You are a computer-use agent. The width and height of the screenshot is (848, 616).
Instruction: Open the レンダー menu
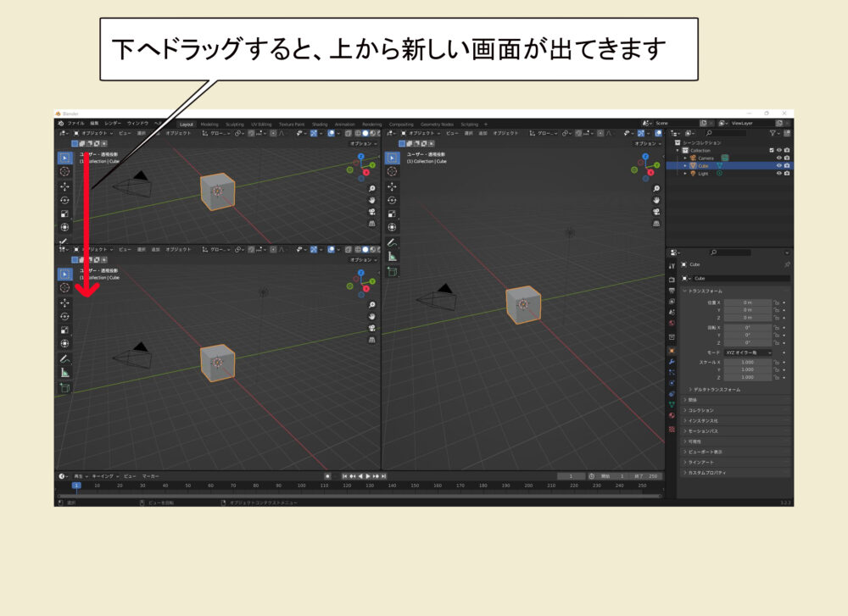click(113, 123)
